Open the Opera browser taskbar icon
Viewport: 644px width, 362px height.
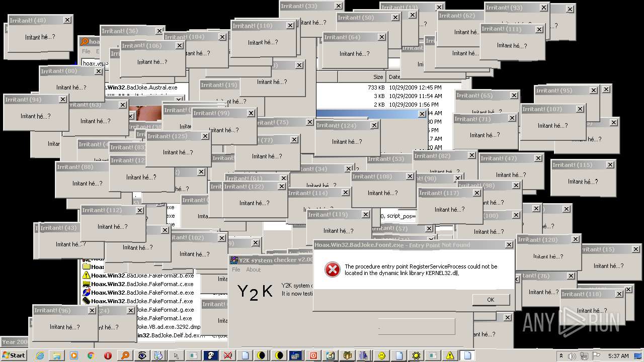(108, 355)
